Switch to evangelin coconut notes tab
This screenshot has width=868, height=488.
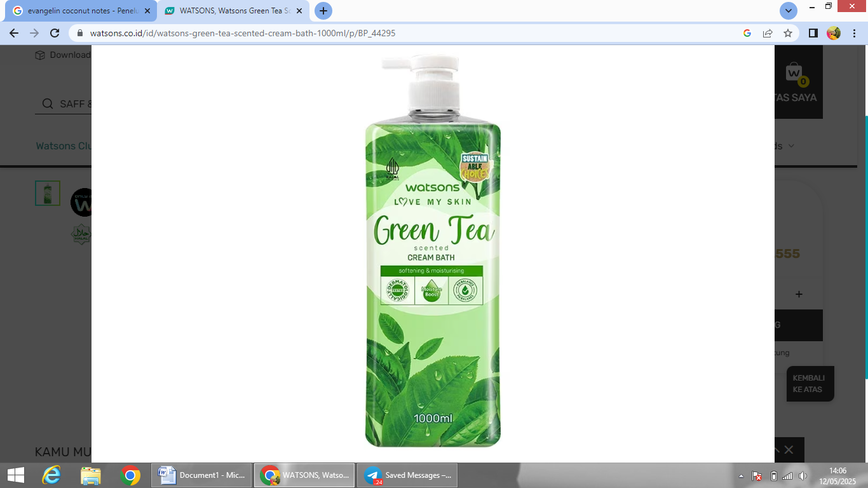pos(80,11)
